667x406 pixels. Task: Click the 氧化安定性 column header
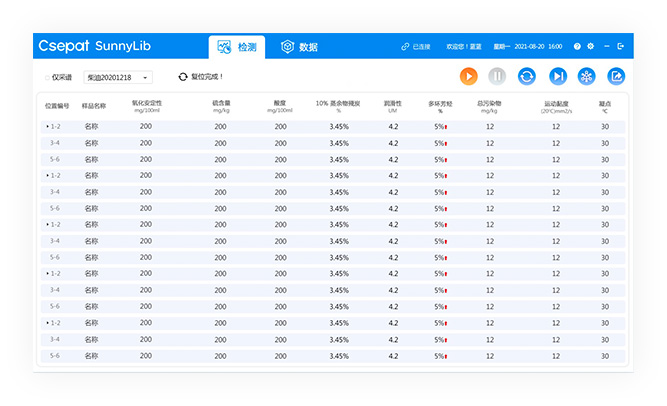click(146, 105)
